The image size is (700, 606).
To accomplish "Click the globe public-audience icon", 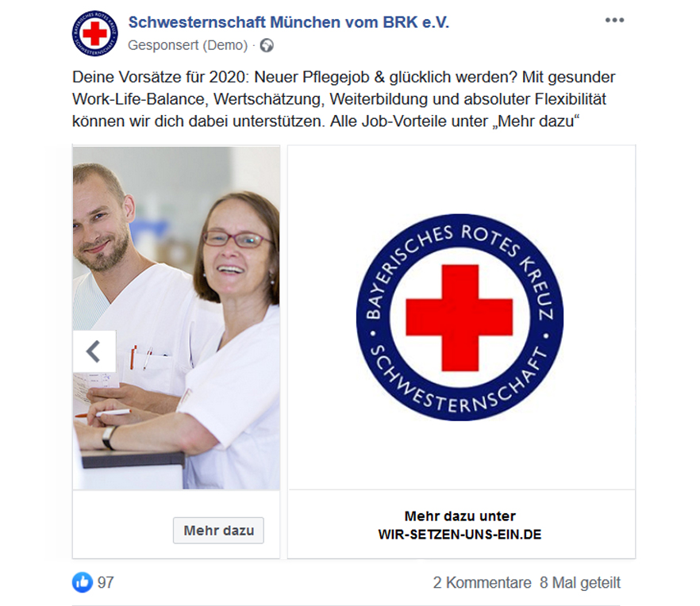I will tap(267, 45).
